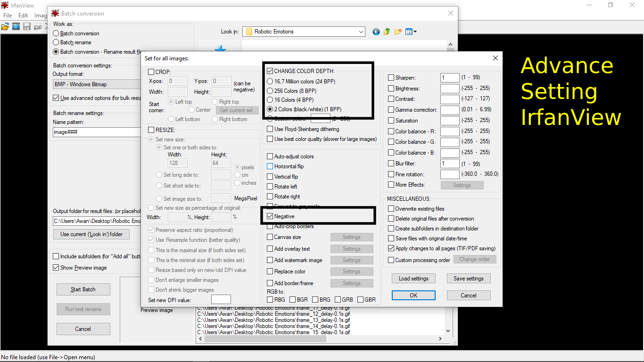
Task: Tick Overwrite existing files
Action: [391, 209]
